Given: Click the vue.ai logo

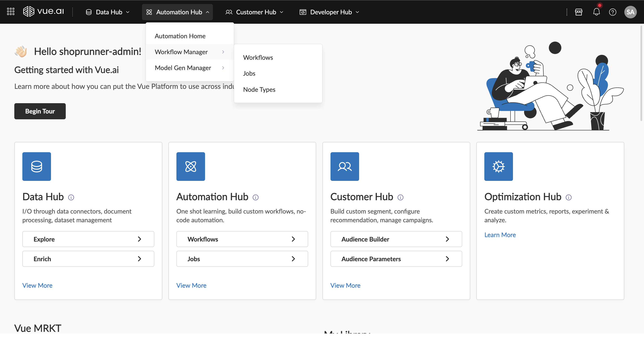Looking at the screenshot, I should 44,11.
